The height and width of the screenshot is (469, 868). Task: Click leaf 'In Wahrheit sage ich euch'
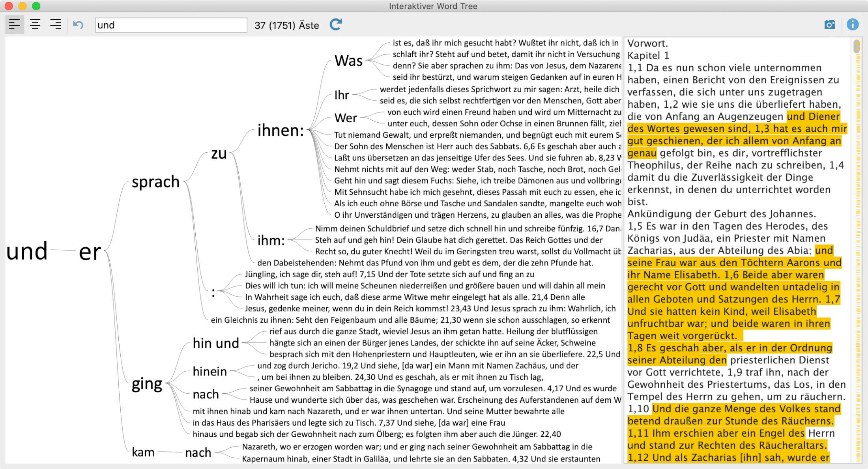tap(415, 297)
